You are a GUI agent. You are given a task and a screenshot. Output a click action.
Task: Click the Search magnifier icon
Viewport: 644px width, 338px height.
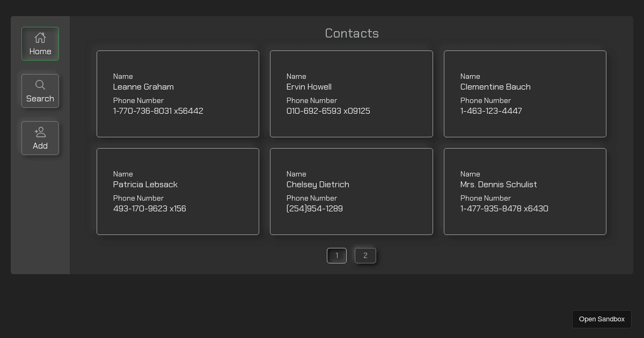[x=40, y=85]
